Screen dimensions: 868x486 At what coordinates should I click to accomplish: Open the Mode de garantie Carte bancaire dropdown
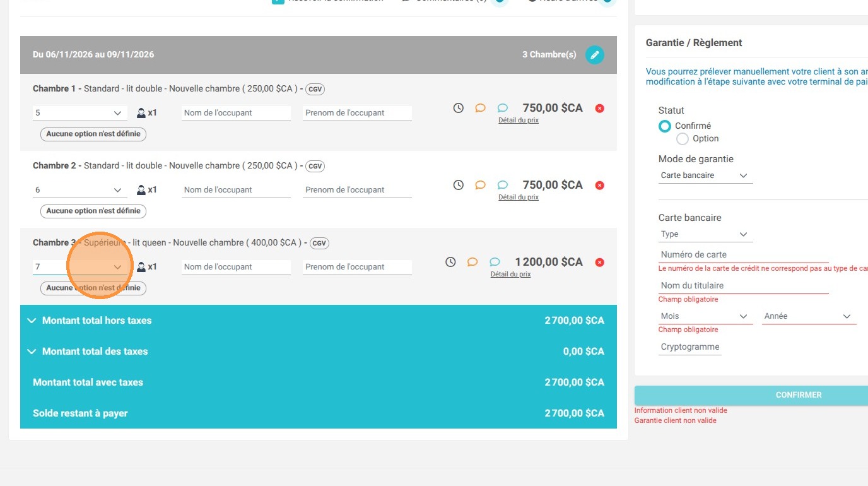click(706, 175)
